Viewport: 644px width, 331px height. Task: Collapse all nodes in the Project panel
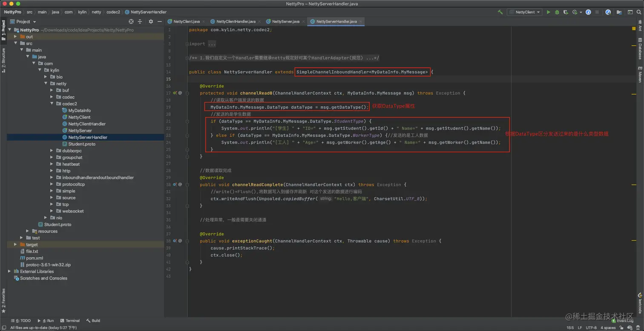[140, 21]
